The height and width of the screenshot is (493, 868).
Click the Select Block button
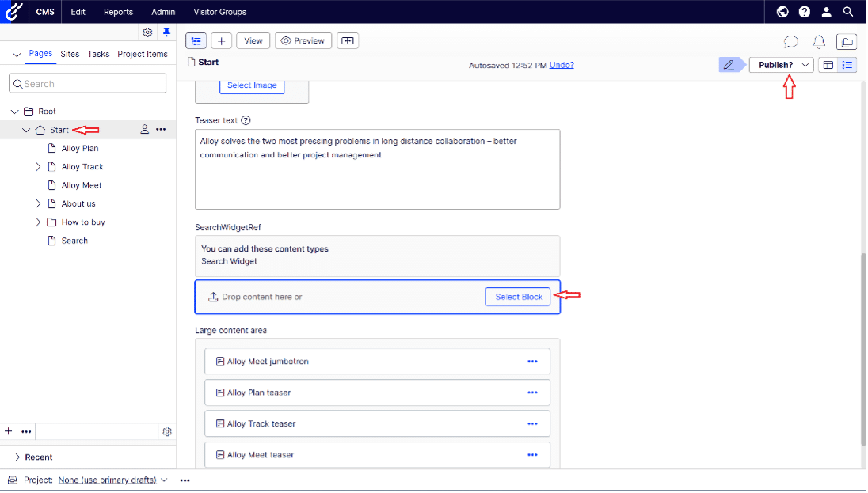coord(518,297)
